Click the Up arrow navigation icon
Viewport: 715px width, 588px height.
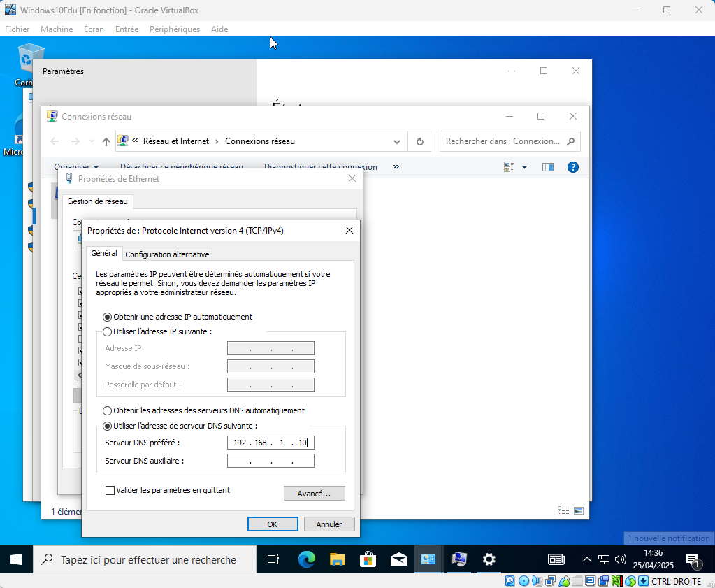click(106, 141)
